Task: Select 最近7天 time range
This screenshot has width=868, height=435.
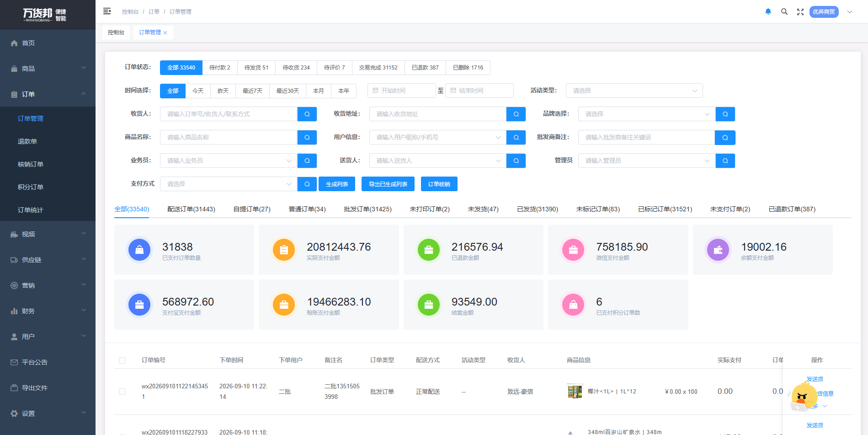Action: tap(253, 91)
